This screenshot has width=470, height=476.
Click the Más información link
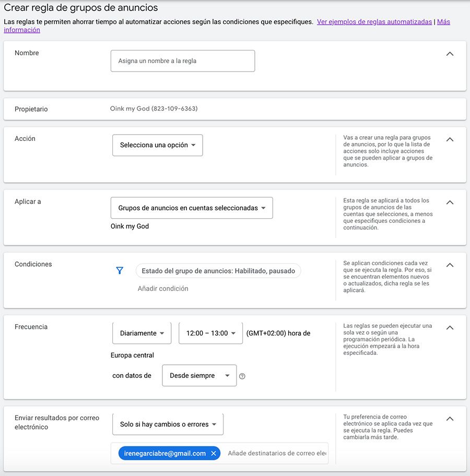[444, 21]
